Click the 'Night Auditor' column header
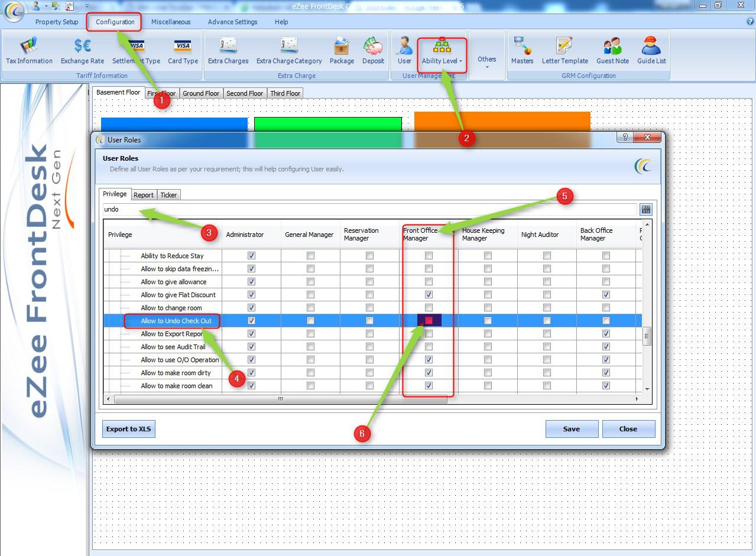The width and height of the screenshot is (756, 556). 547,235
